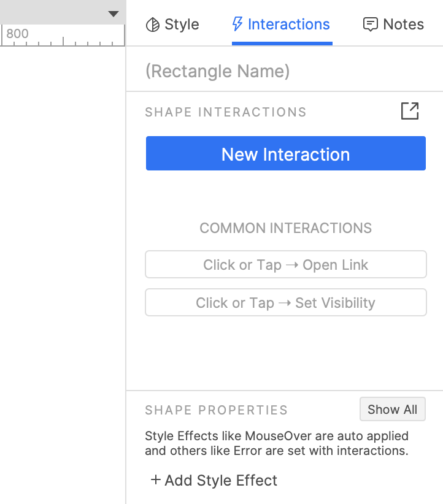Switch to the Style tab label
The image size is (443, 504).
pyautogui.click(x=182, y=25)
